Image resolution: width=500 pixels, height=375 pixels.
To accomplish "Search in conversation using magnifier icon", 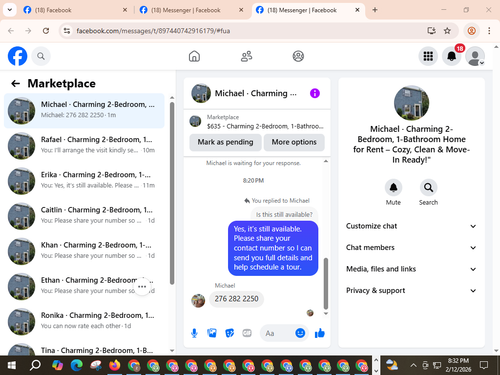I will pos(428,188).
